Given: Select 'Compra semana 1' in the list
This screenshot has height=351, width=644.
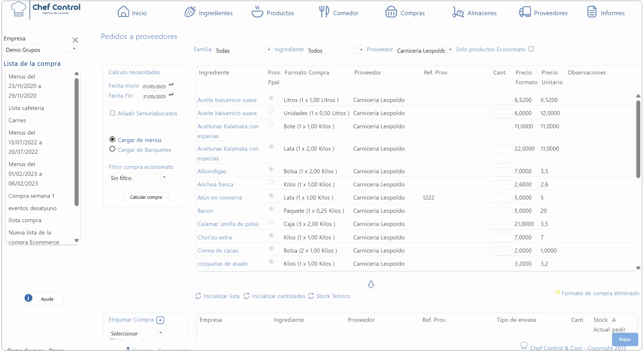Looking at the screenshot, I should click(31, 196).
